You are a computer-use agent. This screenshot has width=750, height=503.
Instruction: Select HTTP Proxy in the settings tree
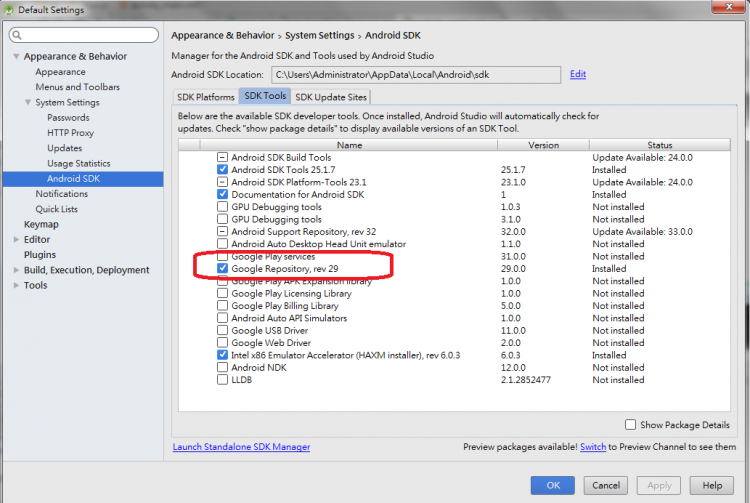point(70,133)
